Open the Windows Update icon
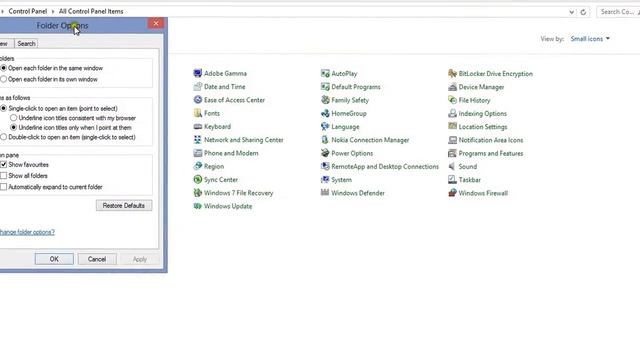Screen dimensions: 640x360 point(198,206)
